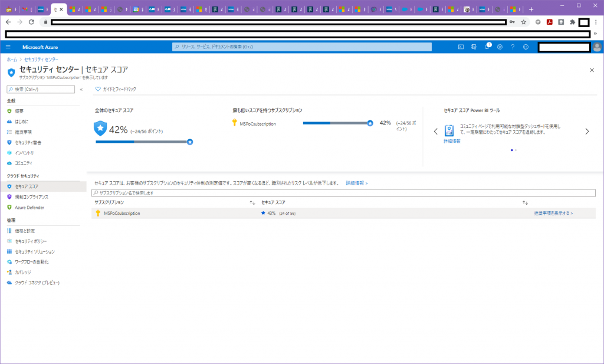Click the subscription name search field
The image size is (604, 364).
[343, 192]
